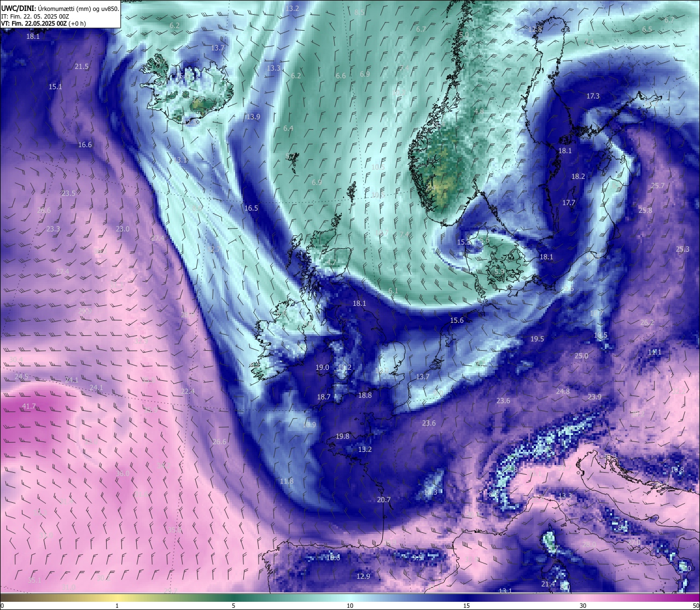This screenshot has width=700, height=610.
Task: Click the 11.8 value label
Action: click(x=287, y=481)
